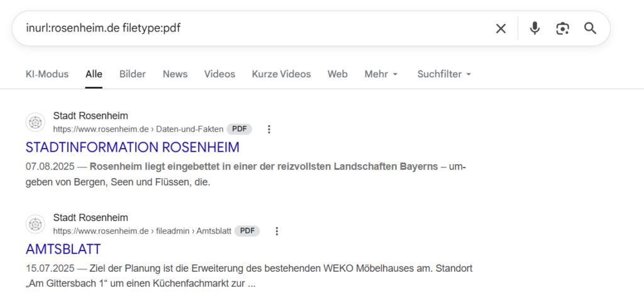Switch to the Web tab

(337, 74)
